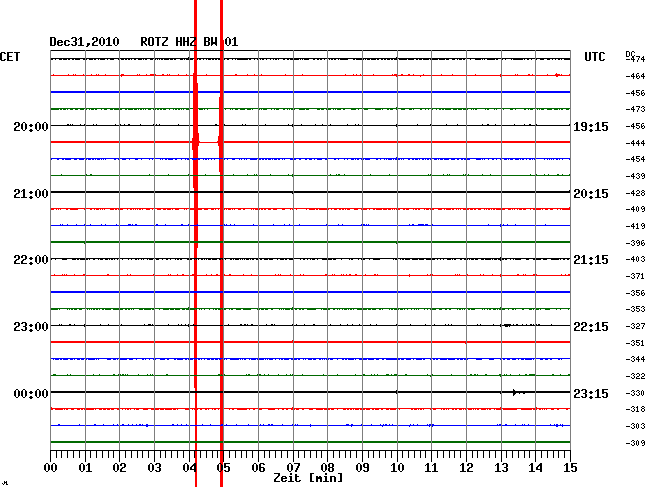Click minute tick label 02 on axis
This screenshot has width=650, height=494.
[119, 468]
